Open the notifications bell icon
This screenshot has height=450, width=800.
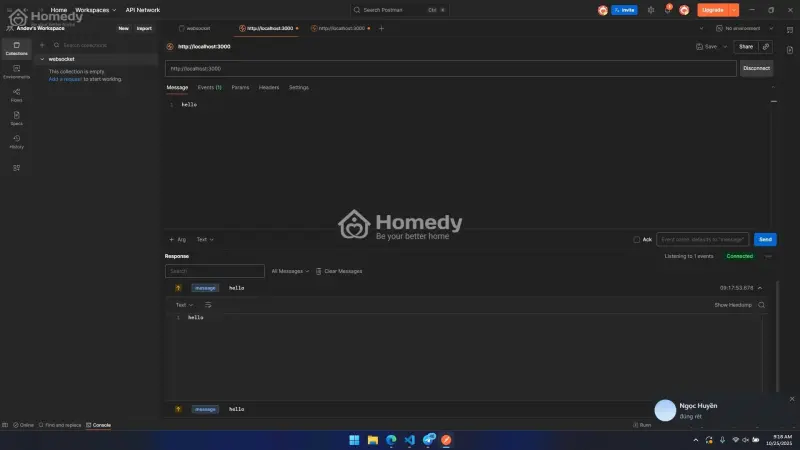(x=667, y=10)
